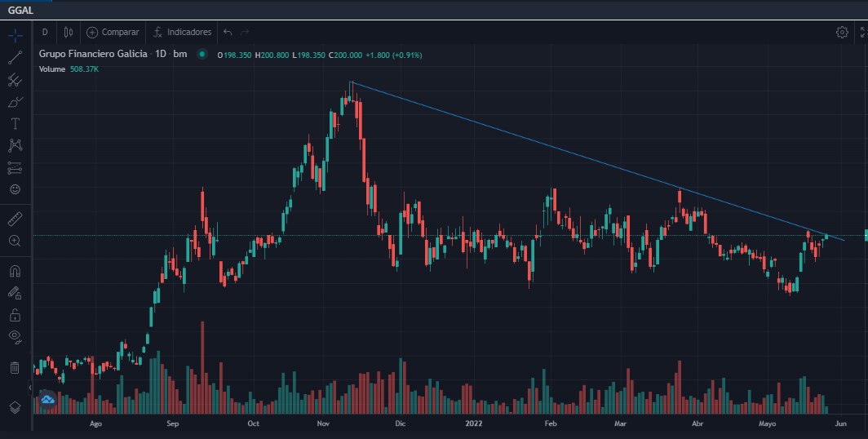Toggle lock all drawing tools
Screen dimensions: 868x439
coord(15,314)
